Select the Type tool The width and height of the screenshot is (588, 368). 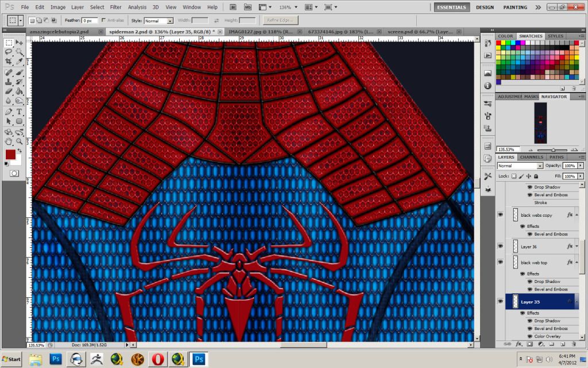point(19,112)
